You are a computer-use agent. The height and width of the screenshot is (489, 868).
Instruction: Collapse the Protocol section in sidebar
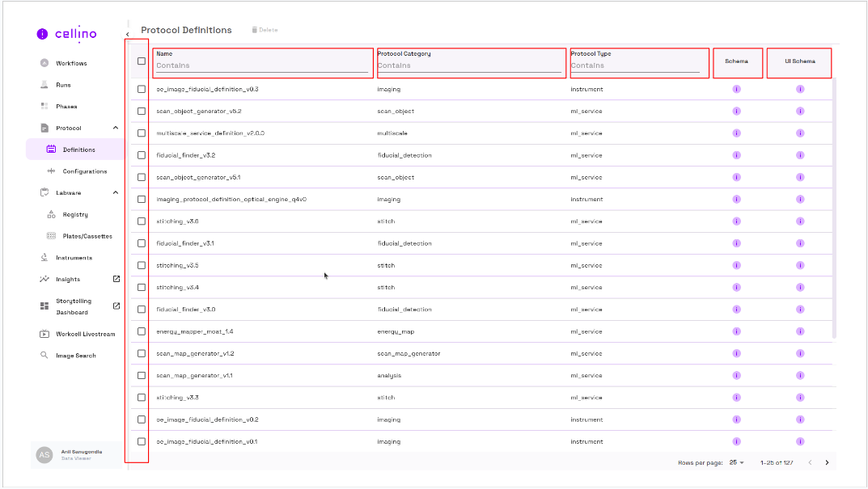point(115,129)
